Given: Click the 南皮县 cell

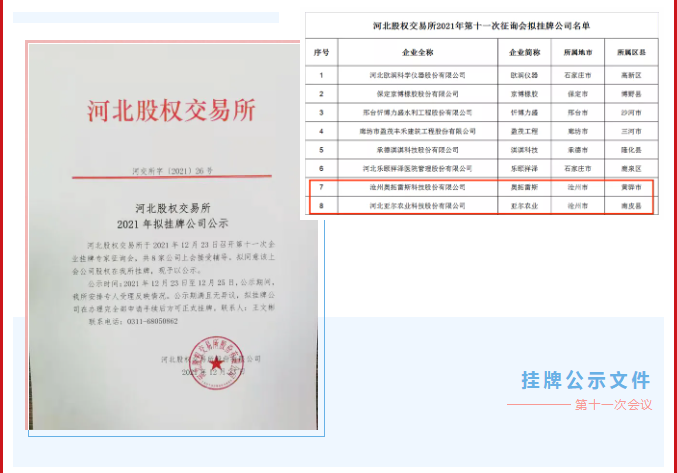Looking at the screenshot, I should [x=631, y=206].
